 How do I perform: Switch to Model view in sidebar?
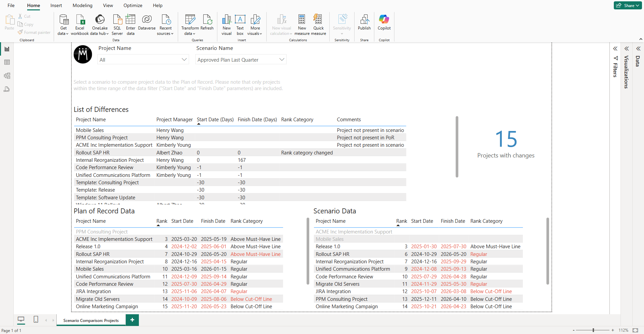[7, 76]
